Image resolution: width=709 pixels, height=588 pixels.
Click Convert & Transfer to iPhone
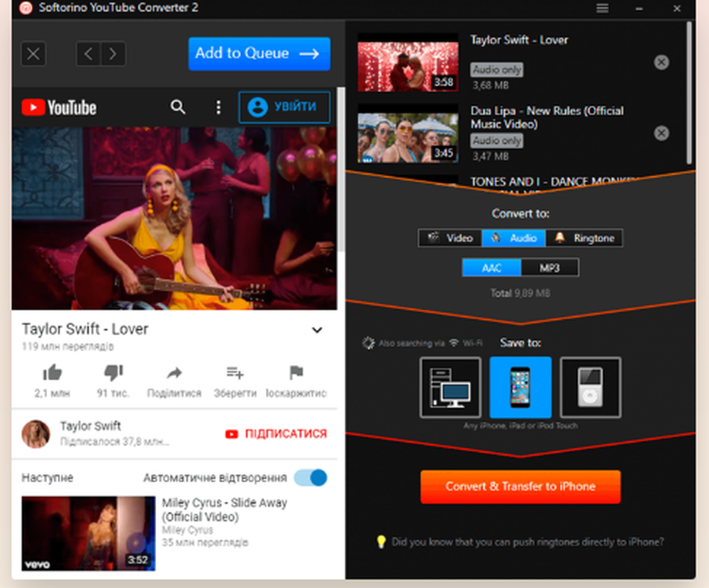520,487
